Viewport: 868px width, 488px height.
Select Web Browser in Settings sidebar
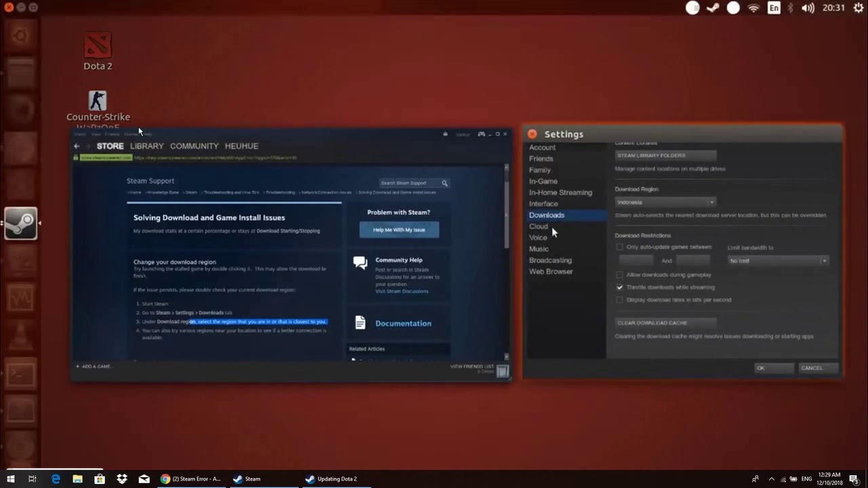(x=551, y=271)
